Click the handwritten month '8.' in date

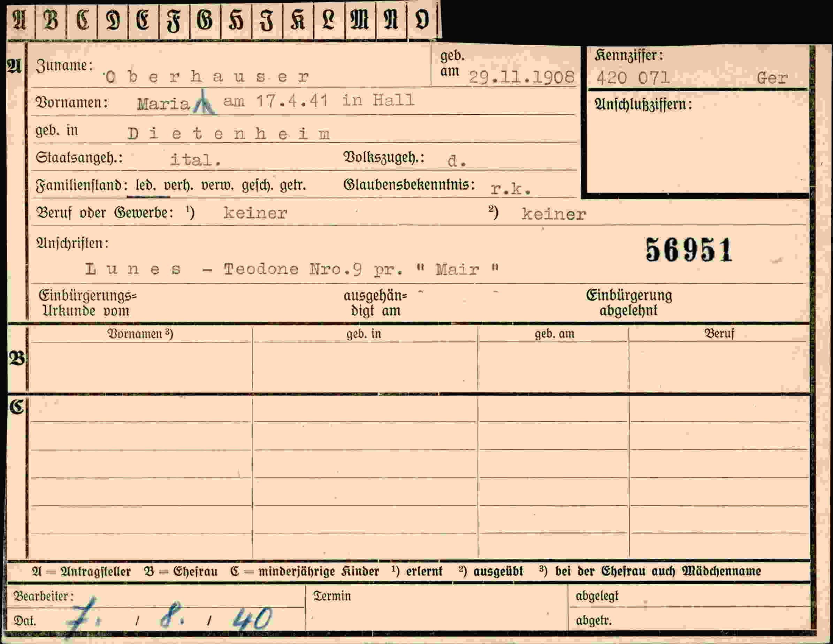pyautogui.click(x=173, y=615)
